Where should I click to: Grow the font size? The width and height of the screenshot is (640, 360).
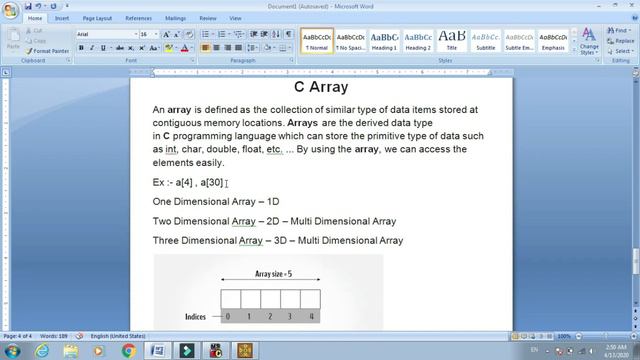(166, 35)
